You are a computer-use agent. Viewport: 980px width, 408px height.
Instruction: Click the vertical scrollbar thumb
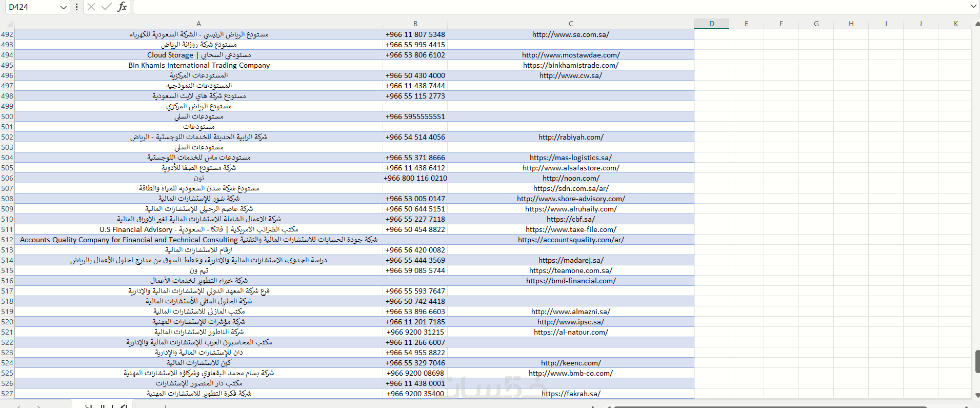click(977, 361)
